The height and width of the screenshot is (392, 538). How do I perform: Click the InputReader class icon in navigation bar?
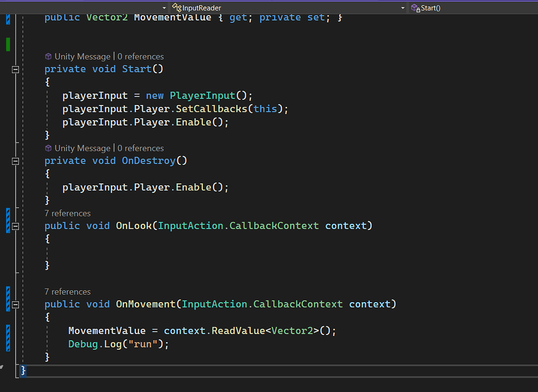click(x=176, y=7)
